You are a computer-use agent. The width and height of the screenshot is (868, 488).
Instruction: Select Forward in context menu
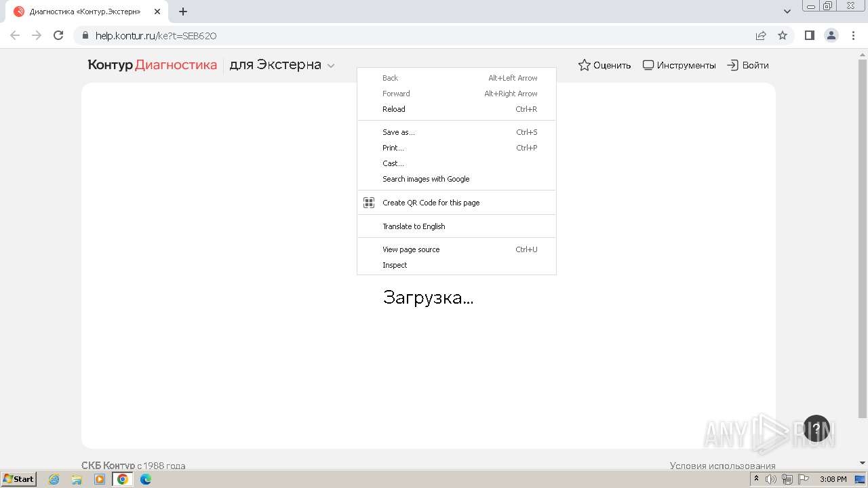[x=456, y=94]
